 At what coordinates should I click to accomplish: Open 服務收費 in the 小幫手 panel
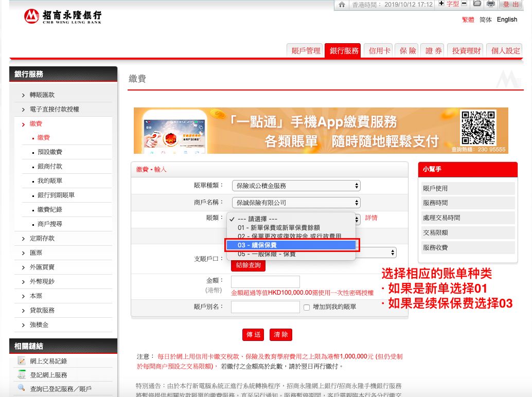pos(468,247)
